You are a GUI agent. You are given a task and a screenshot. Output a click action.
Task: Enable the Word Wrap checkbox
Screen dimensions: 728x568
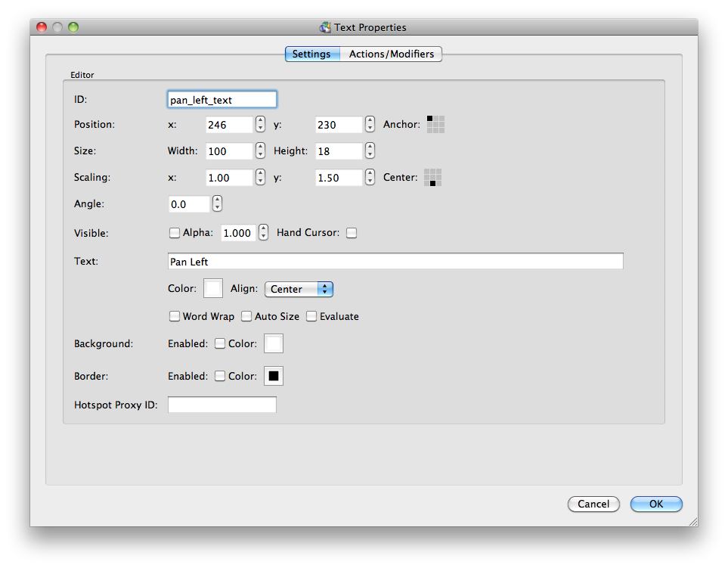tap(175, 316)
